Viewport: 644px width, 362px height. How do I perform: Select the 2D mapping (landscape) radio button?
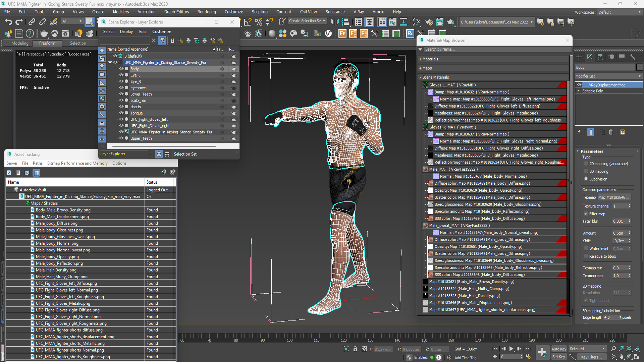(x=586, y=164)
